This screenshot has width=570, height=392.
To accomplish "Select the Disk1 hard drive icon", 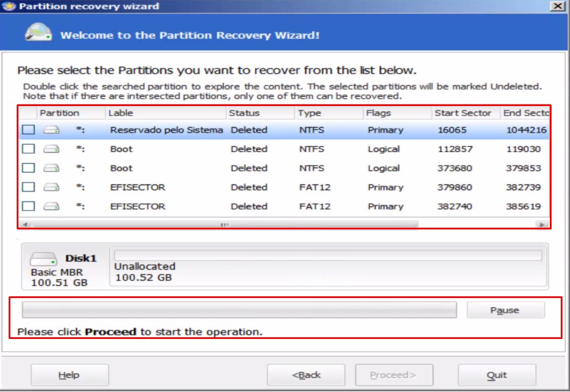I will click(x=43, y=259).
